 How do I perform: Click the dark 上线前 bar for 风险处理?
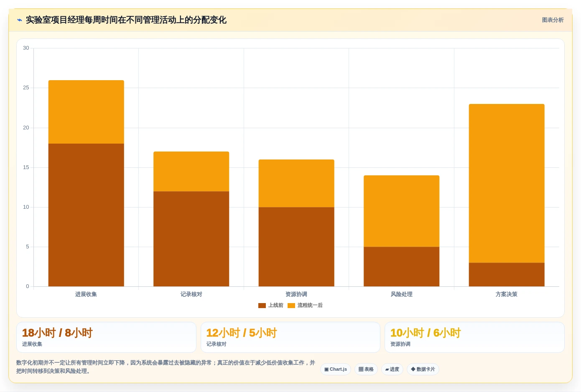pyautogui.click(x=402, y=267)
